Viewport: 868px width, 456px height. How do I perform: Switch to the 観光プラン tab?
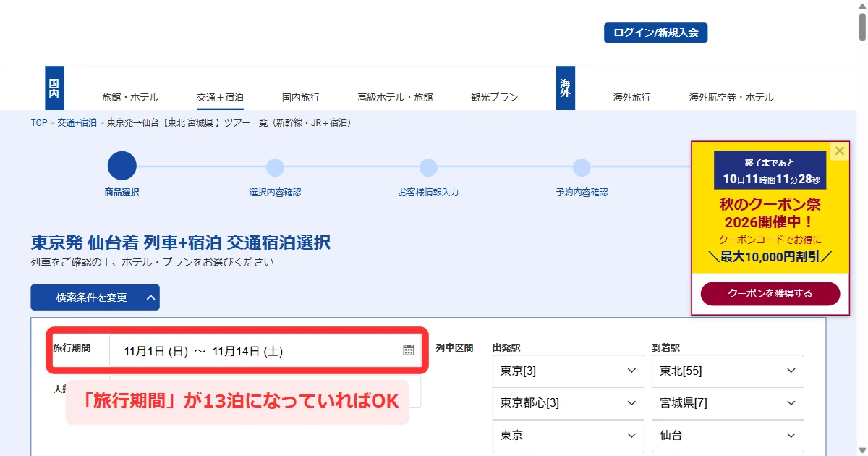point(495,97)
